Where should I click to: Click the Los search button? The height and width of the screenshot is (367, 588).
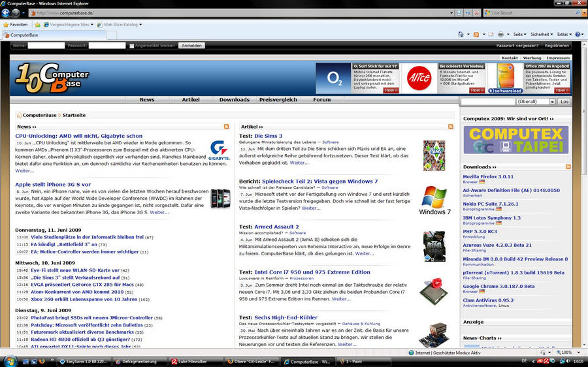tap(564, 102)
